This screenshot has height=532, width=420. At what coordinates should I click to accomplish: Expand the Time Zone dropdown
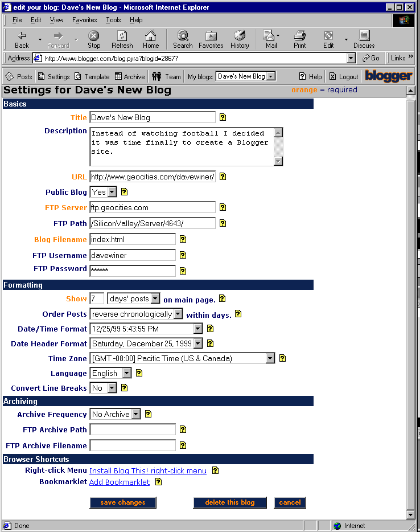tap(270, 359)
